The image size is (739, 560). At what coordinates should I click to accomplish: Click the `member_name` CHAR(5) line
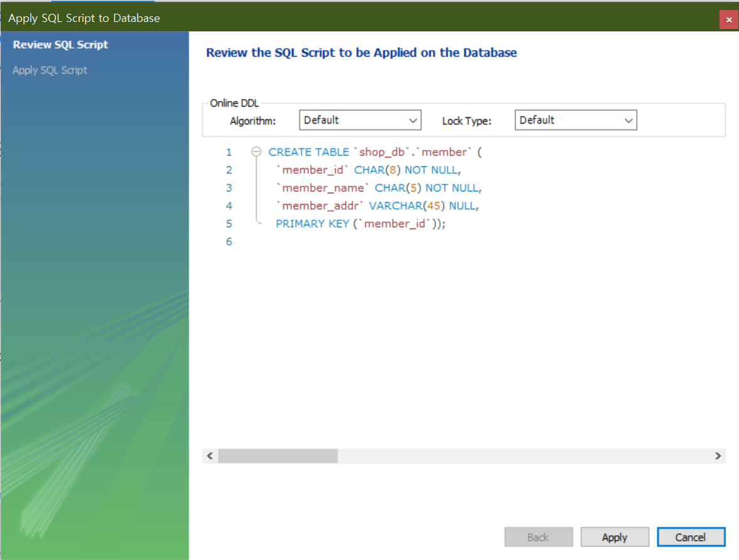tap(379, 188)
